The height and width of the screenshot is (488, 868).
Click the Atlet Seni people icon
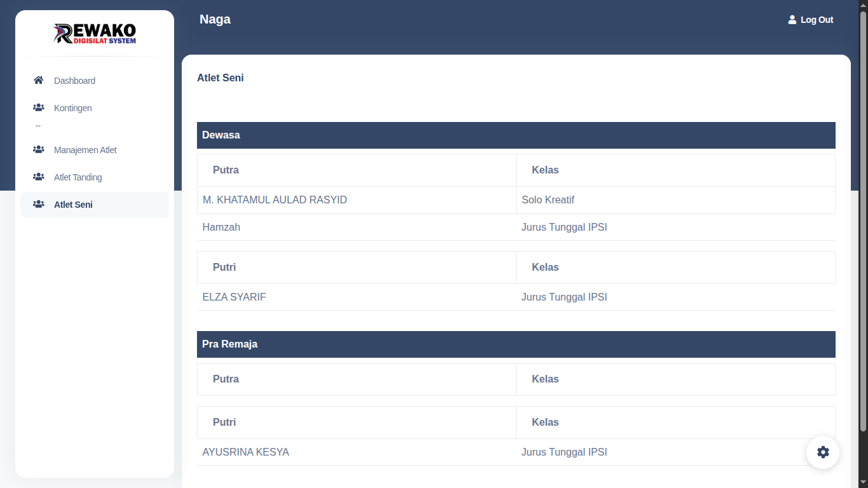click(x=38, y=205)
